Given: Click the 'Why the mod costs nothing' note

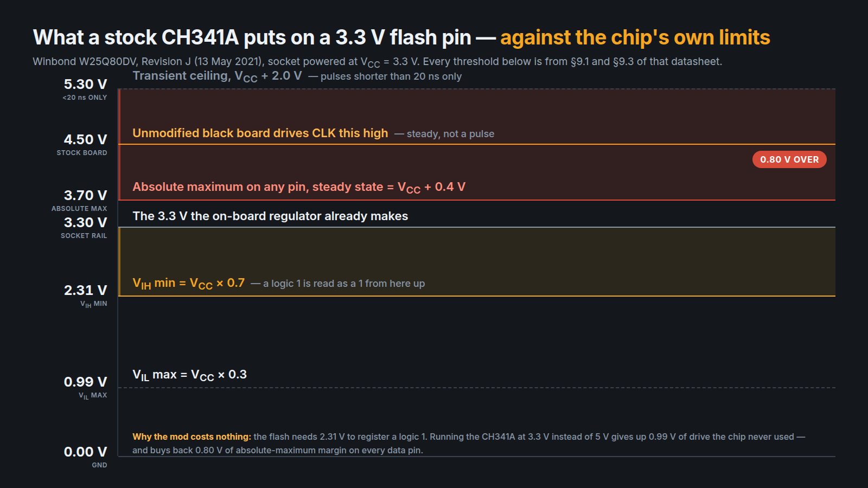Looking at the screenshot, I should [x=469, y=443].
